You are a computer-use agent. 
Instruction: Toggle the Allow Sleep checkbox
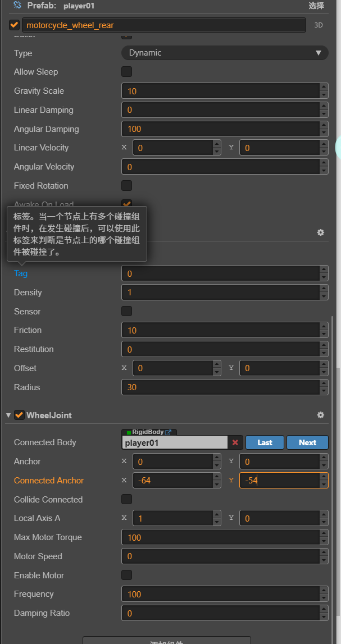pyautogui.click(x=127, y=72)
